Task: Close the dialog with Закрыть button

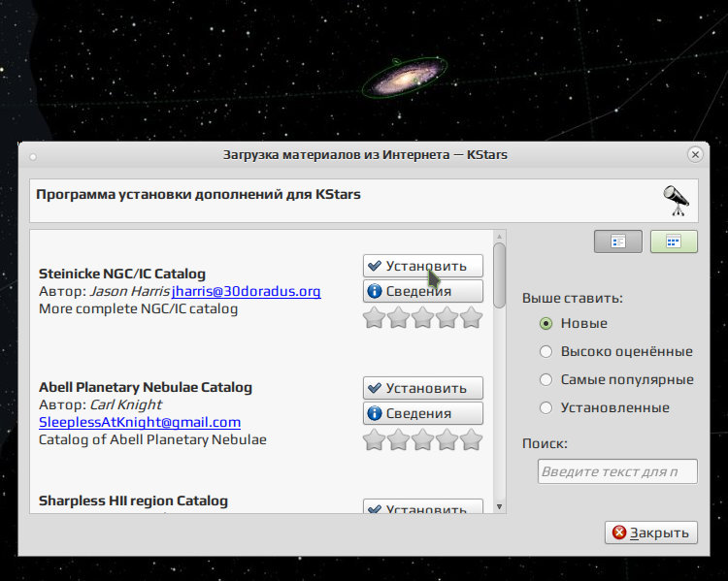Action: (651, 533)
